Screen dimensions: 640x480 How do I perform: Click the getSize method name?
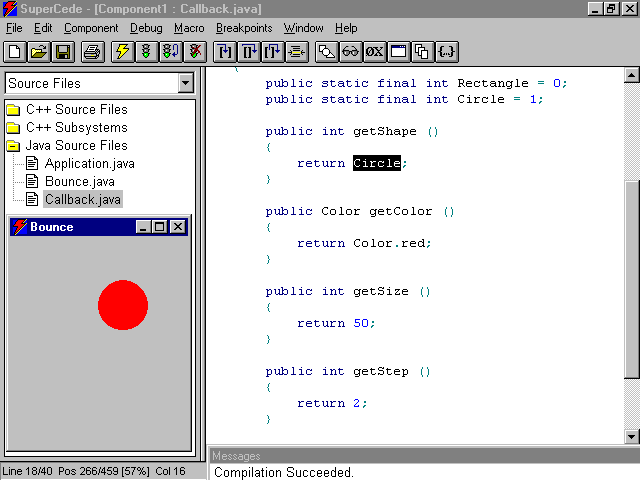point(381,291)
